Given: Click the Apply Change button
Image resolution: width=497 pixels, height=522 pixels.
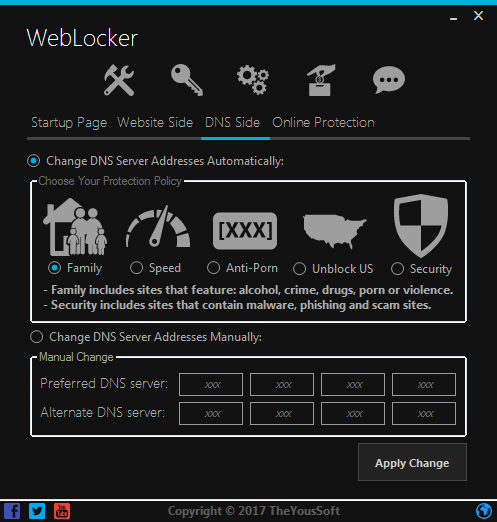Looking at the screenshot, I should pyautogui.click(x=412, y=462).
